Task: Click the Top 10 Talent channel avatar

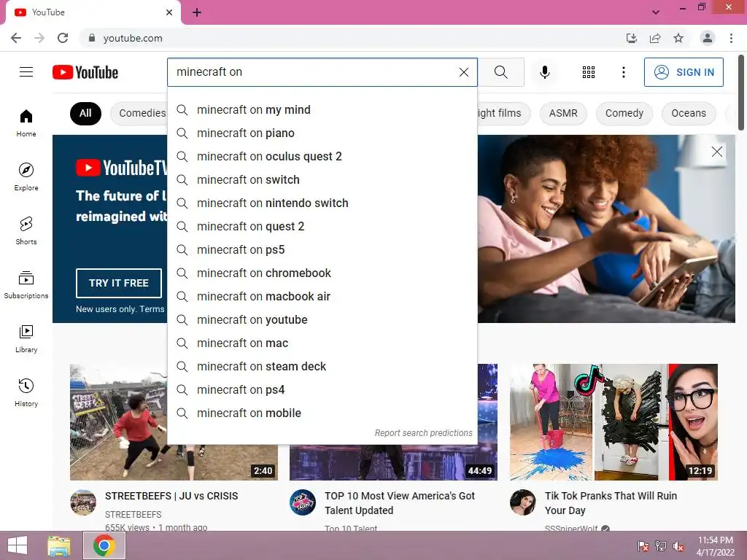Action: pos(303,502)
